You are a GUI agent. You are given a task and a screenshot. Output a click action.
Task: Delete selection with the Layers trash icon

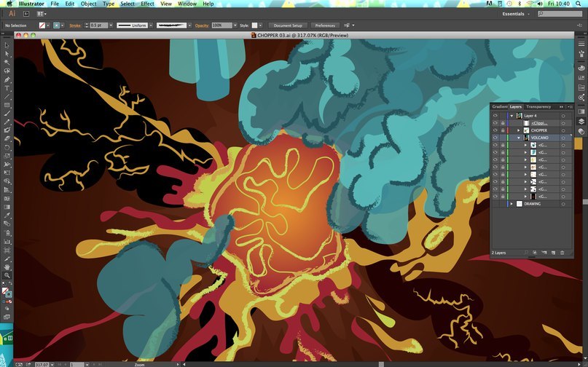pyautogui.click(x=562, y=253)
